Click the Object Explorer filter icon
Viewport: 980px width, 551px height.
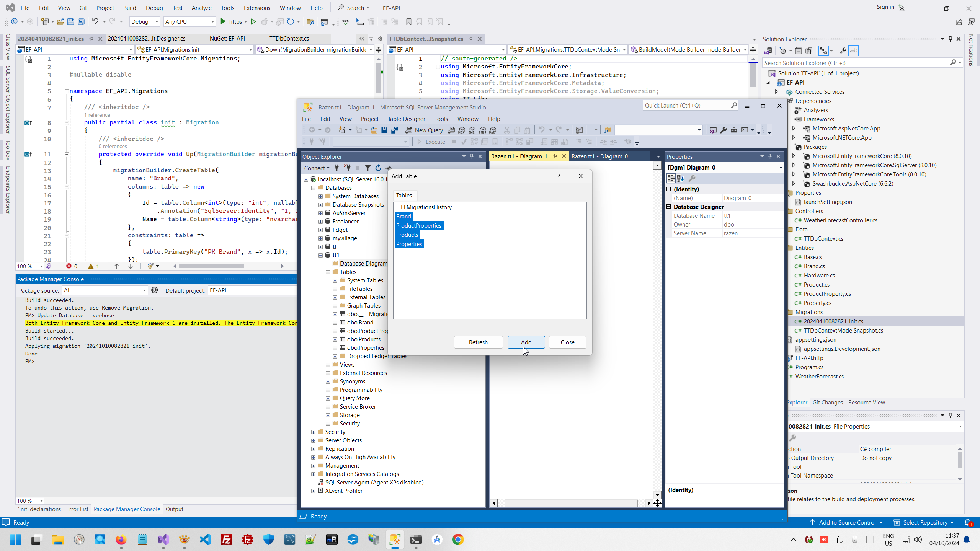coord(367,168)
